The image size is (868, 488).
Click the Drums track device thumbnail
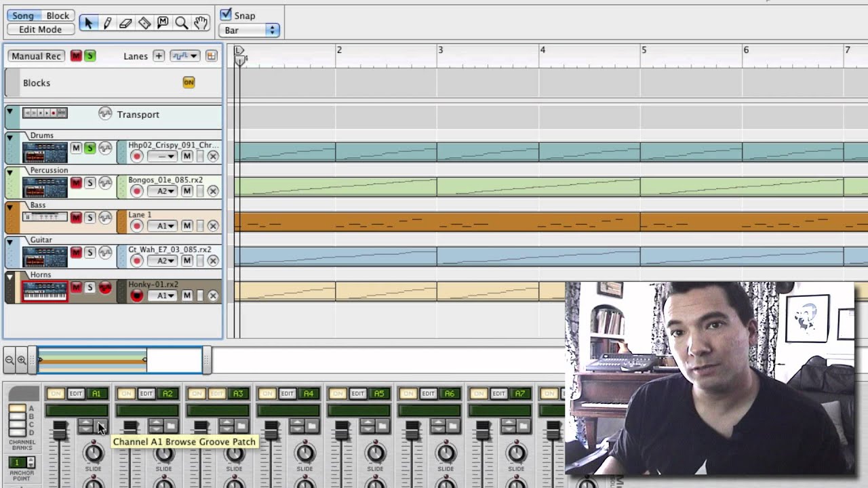click(x=45, y=152)
